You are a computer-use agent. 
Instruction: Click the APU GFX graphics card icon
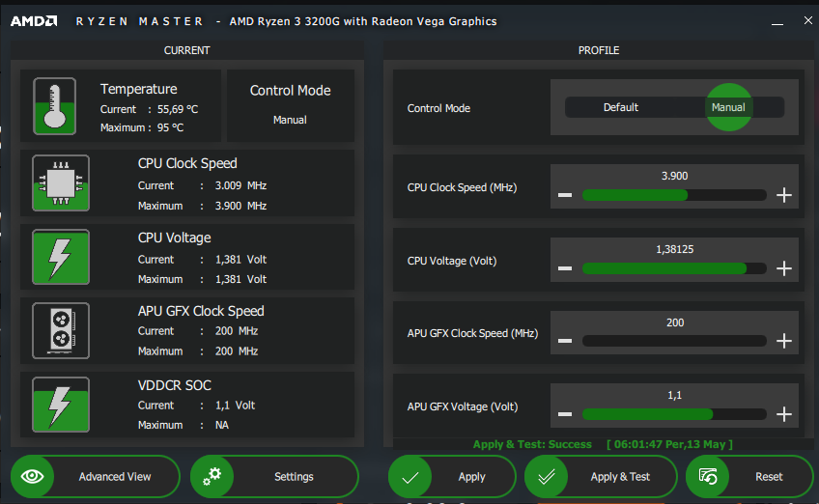pyautogui.click(x=61, y=330)
